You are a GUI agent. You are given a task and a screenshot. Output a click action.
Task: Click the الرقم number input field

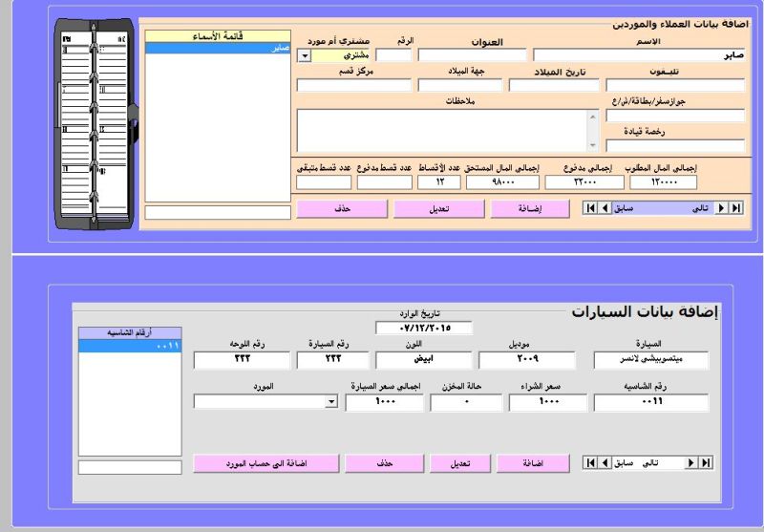(x=393, y=54)
